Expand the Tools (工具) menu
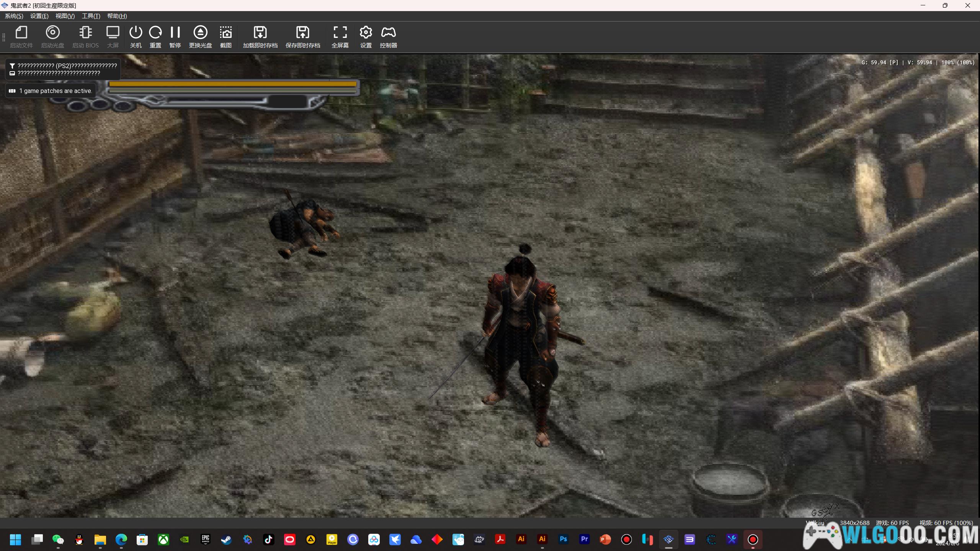 click(91, 16)
